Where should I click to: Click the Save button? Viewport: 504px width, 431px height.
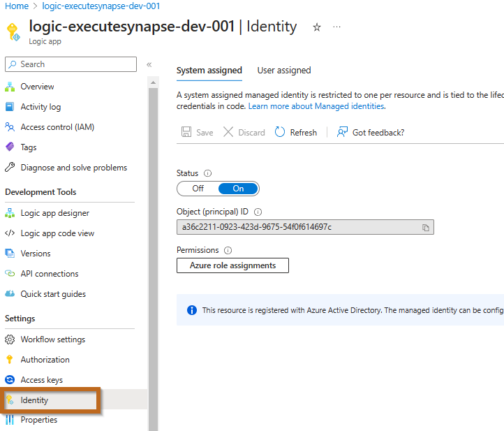pyautogui.click(x=198, y=132)
